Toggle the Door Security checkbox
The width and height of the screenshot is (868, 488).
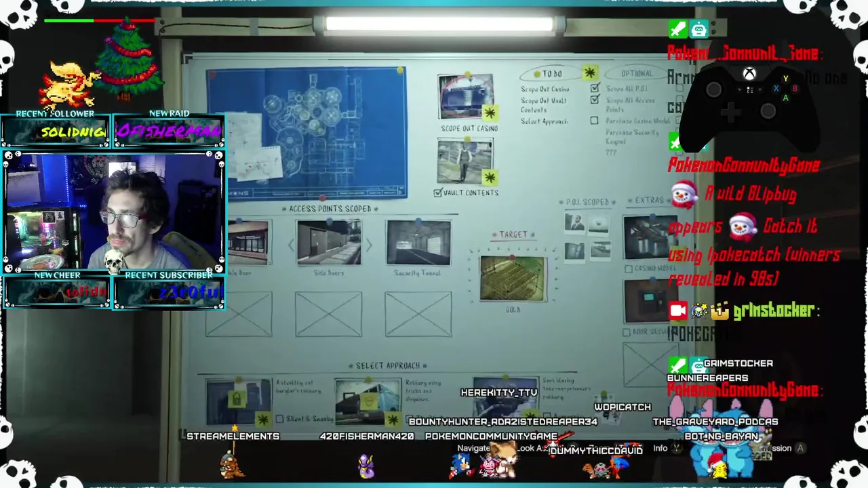pos(627,332)
